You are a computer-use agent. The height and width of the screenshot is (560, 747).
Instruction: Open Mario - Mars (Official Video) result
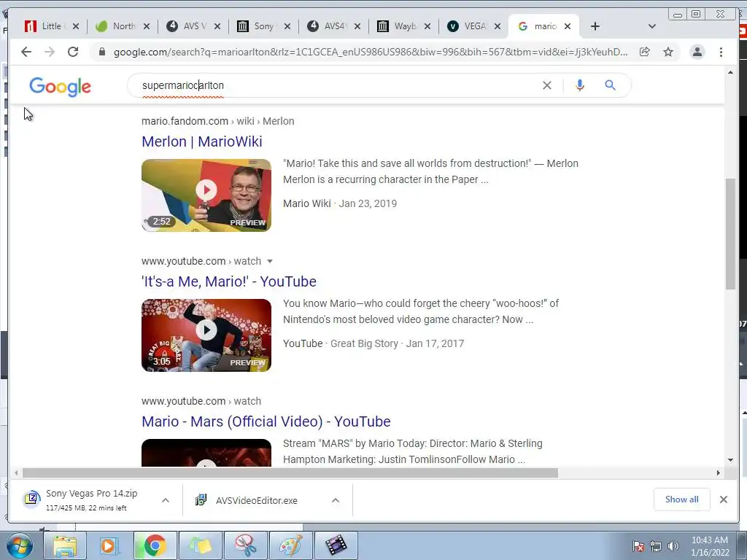point(266,421)
